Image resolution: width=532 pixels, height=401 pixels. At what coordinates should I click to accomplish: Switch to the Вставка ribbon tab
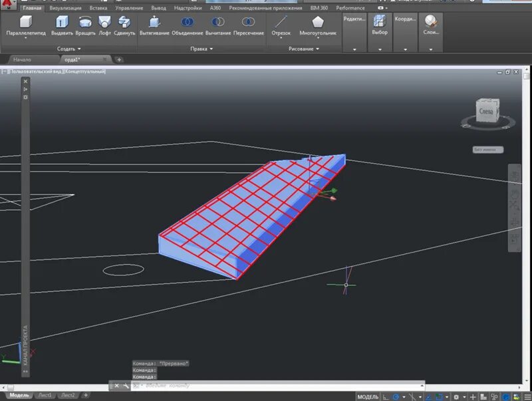pyautogui.click(x=98, y=8)
